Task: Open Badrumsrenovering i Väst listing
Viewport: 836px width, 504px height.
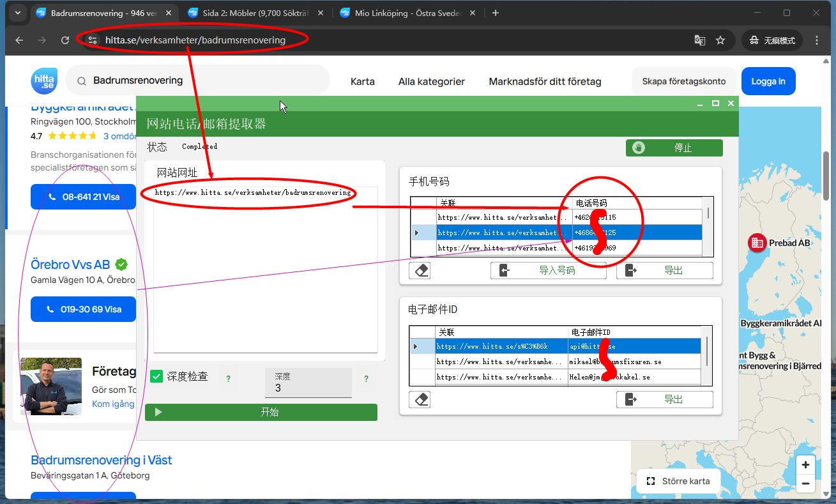Action: (102, 460)
